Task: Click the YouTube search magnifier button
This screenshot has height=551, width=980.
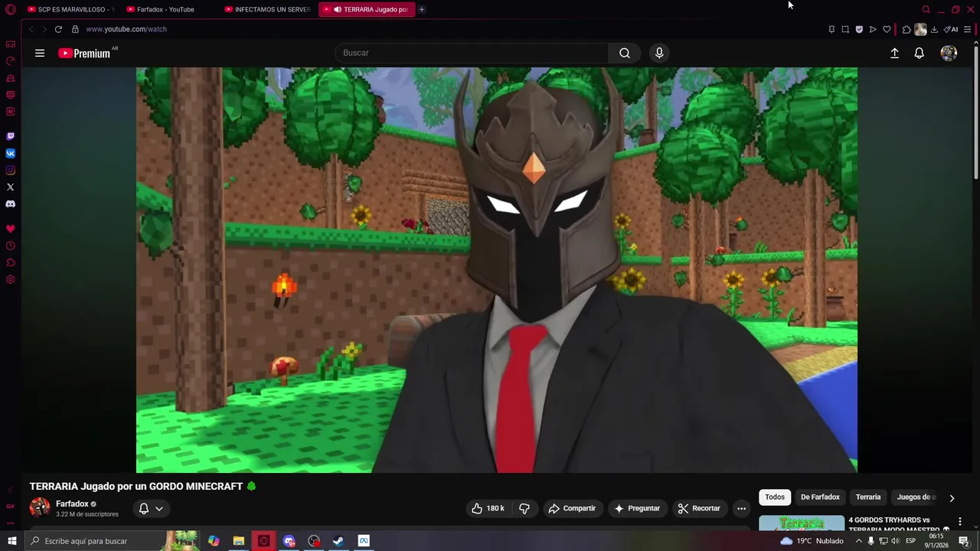Action: (625, 53)
